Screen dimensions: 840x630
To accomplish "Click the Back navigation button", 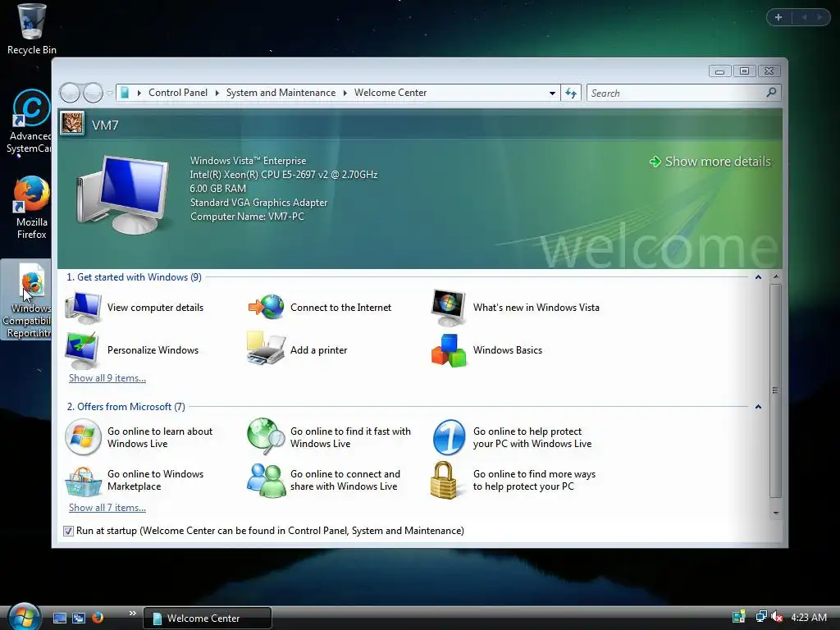I will (70, 94).
